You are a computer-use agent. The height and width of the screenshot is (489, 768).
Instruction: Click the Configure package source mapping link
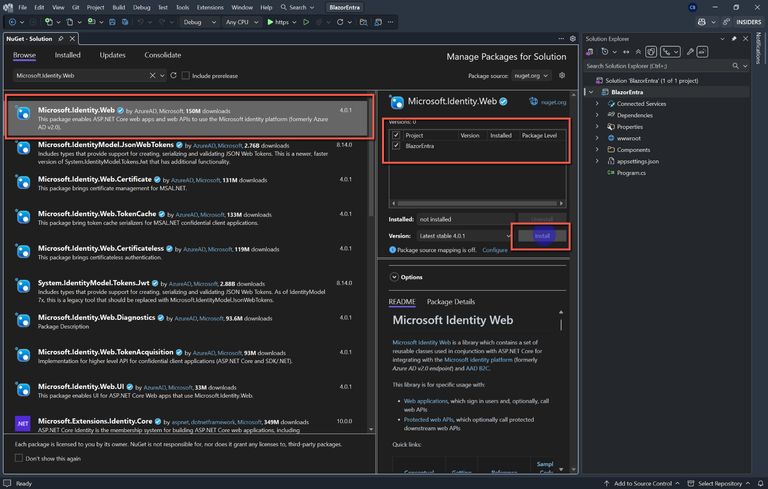(x=495, y=250)
